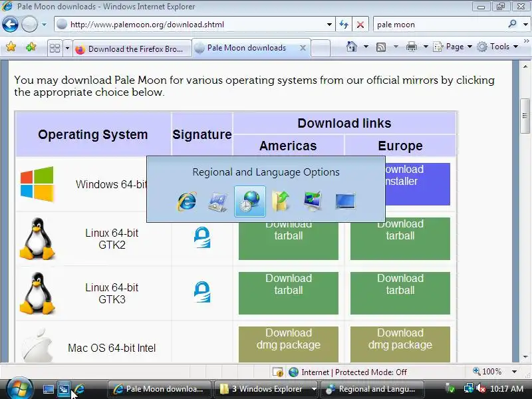Open a new blank tab

(321, 48)
